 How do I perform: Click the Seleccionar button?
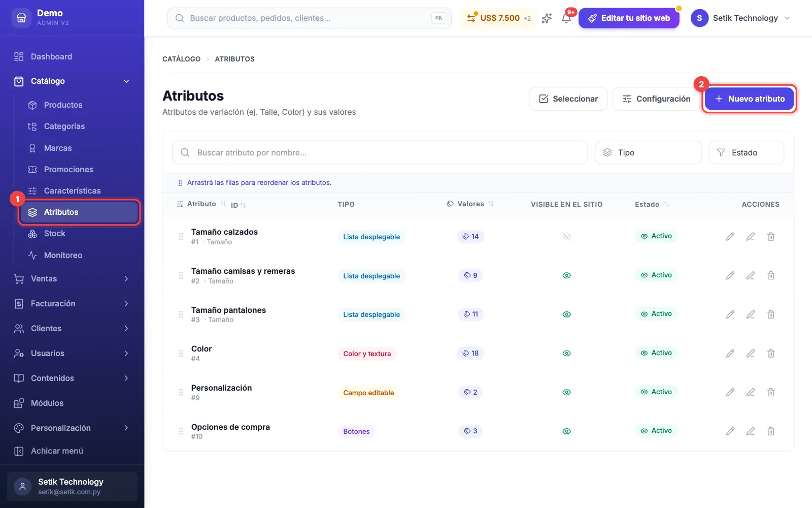point(568,99)
